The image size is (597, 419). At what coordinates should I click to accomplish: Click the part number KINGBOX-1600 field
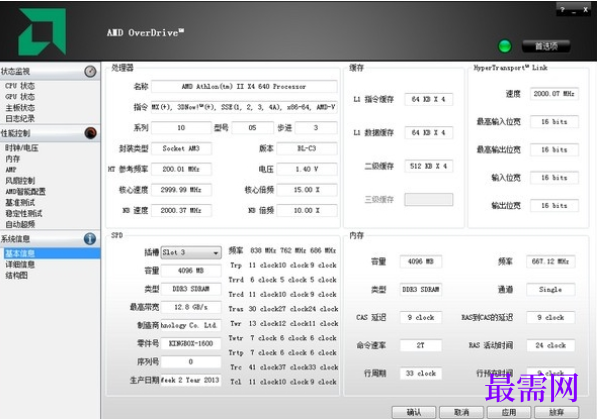coord(191,343)
